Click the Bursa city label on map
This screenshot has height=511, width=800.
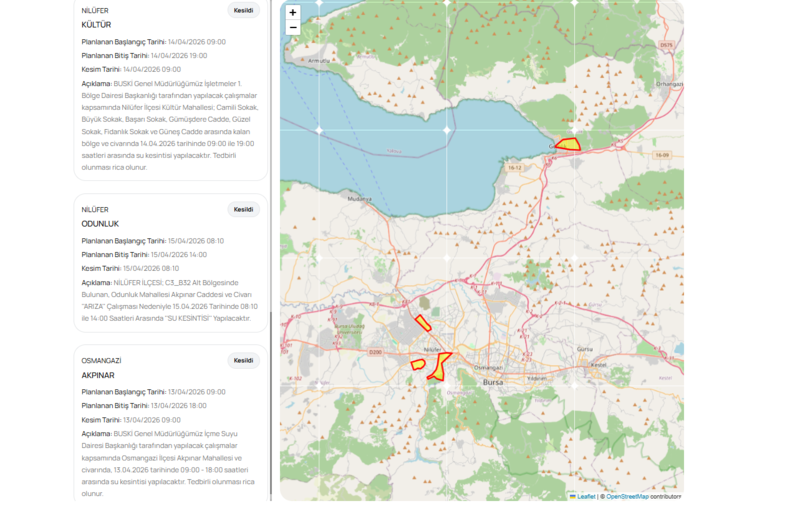493,382
